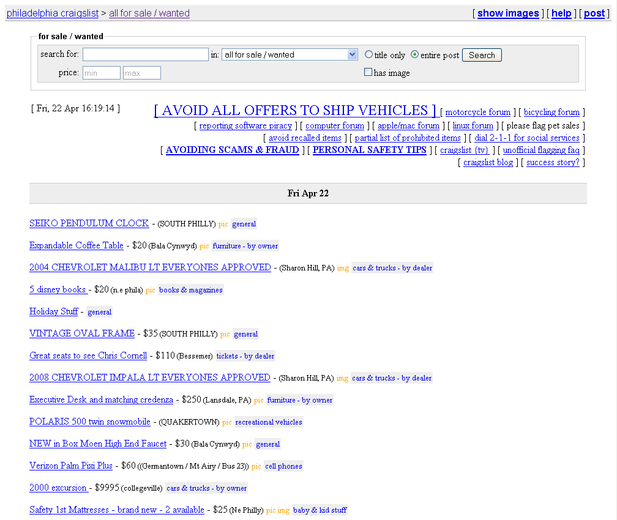Click 'general' tag beside Holiday Stuff

100,312
